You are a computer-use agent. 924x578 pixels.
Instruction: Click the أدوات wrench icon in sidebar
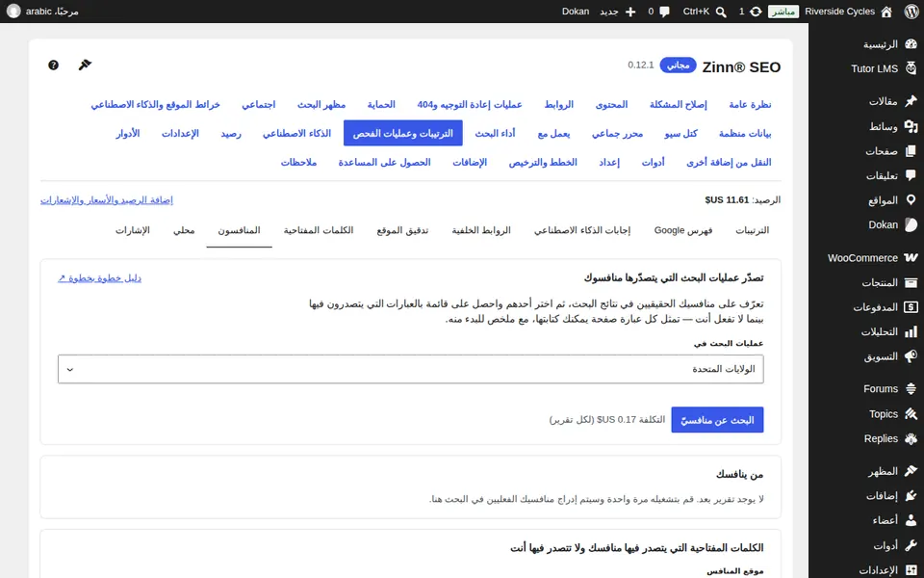pyautogui.click(x=911, y=545)
